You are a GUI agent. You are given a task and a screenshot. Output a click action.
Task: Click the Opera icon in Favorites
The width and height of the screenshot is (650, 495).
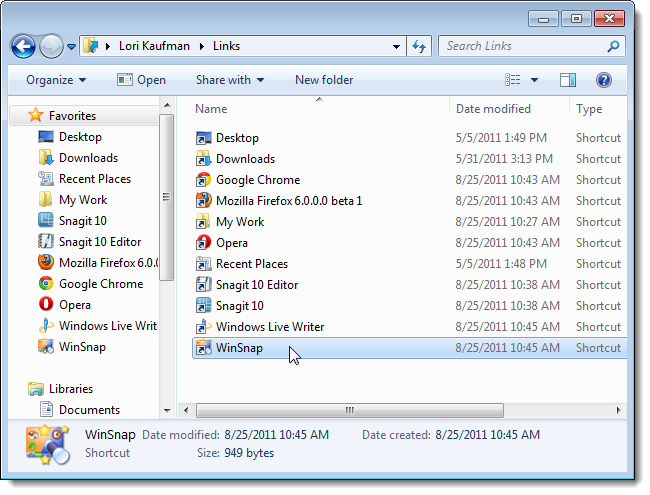click(46, 305)
